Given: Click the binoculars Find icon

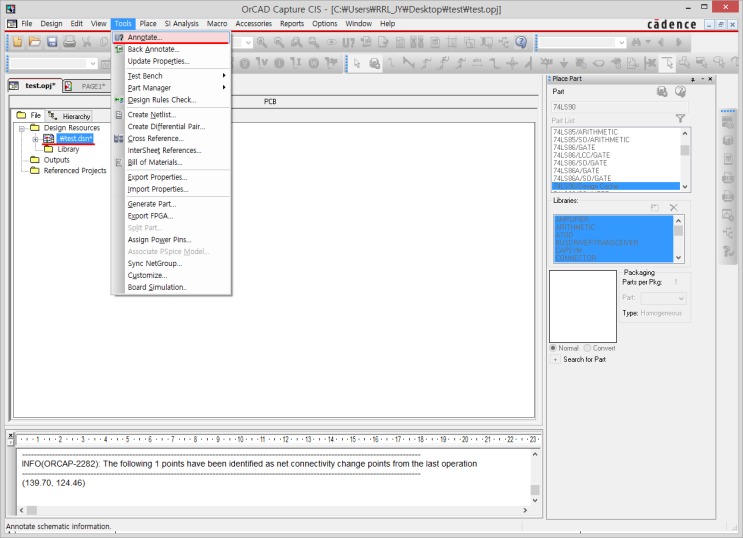Looking at the screenshot, I should 636,42.
